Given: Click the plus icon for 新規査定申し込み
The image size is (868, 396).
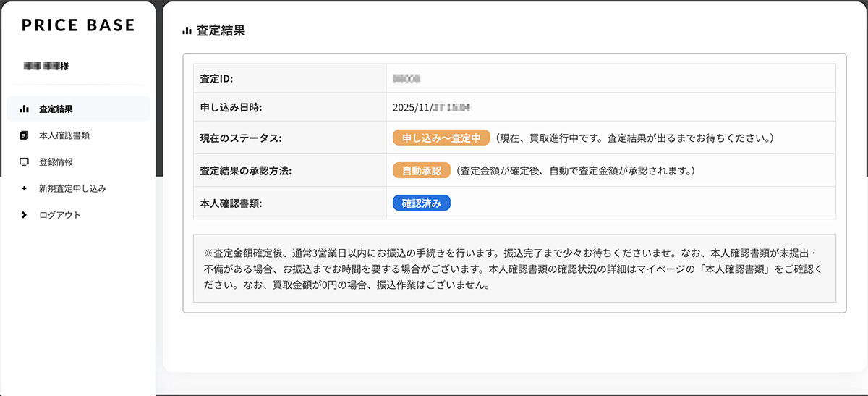Looking at the screenshot, I should click(24, 188).
